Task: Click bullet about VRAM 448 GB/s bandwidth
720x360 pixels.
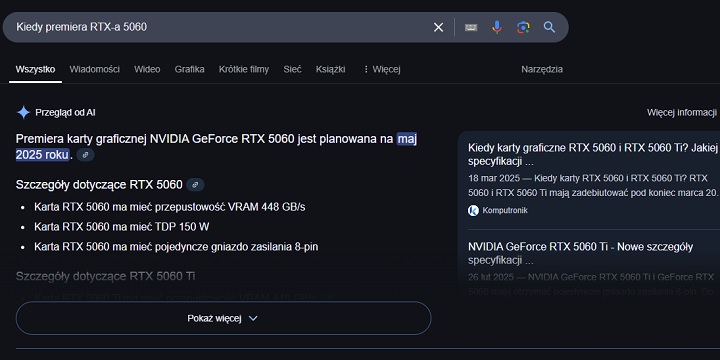Action: [169, 207]
